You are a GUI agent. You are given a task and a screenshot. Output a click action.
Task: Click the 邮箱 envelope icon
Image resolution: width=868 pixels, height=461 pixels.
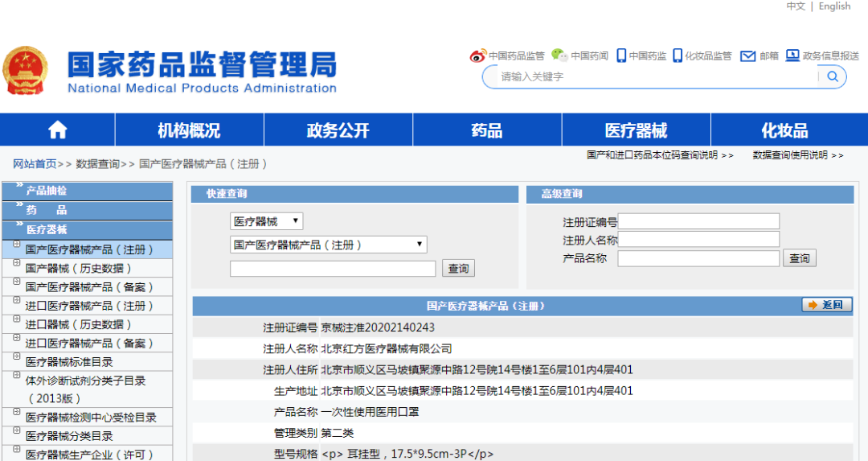point(747,56)
